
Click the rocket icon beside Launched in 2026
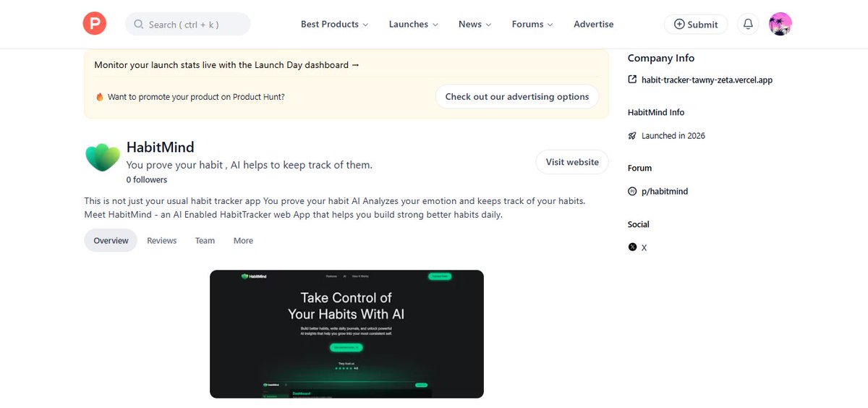[632, 135]
